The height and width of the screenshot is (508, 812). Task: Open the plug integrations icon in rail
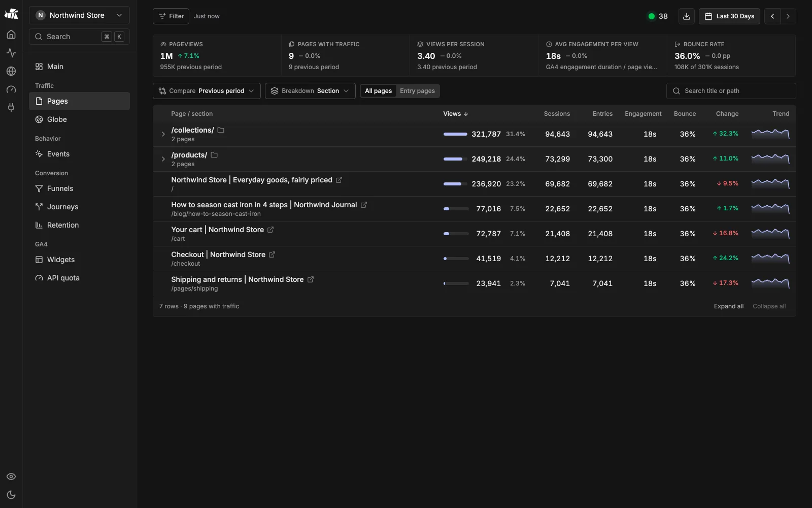[x=11, y=108]
